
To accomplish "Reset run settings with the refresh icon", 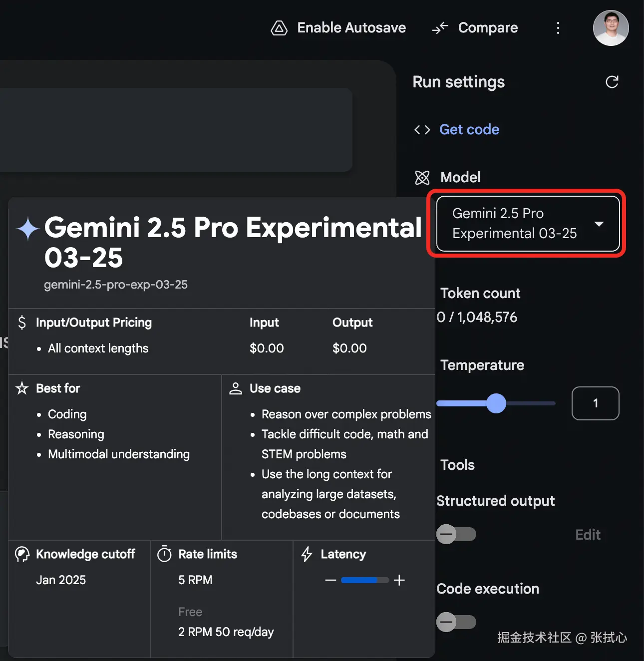I will [612, 82].
